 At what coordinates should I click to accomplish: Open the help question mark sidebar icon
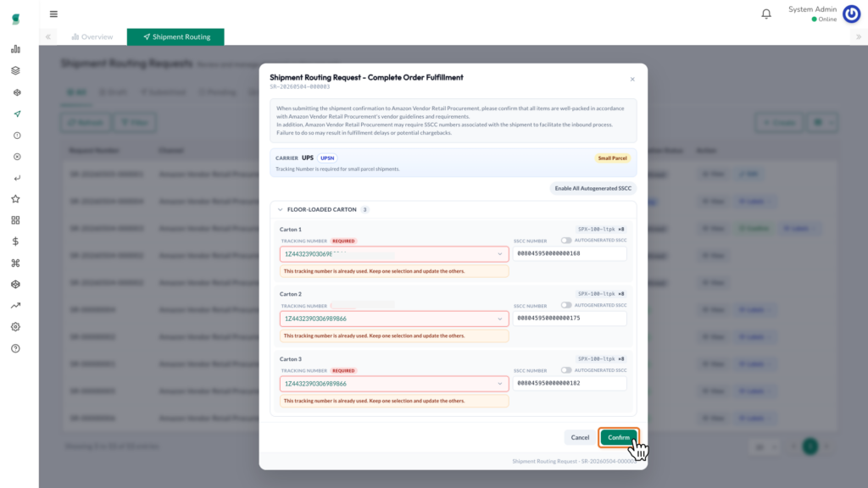(x=15, y=348)
